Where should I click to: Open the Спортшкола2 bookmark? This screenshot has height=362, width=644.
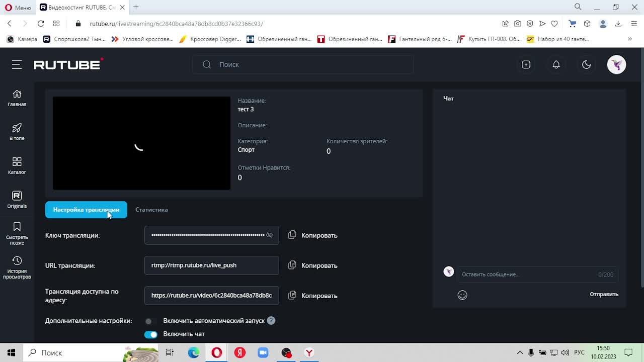pyautogui.click(x=74, y=39)
